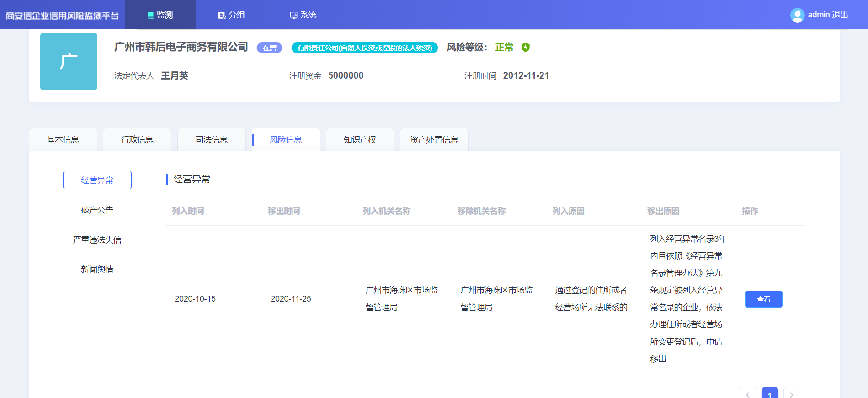The width and height of the screenshot is (868, 398).
Task: Click the date cell 2020-11-25
Action: [x=291, y=299]
